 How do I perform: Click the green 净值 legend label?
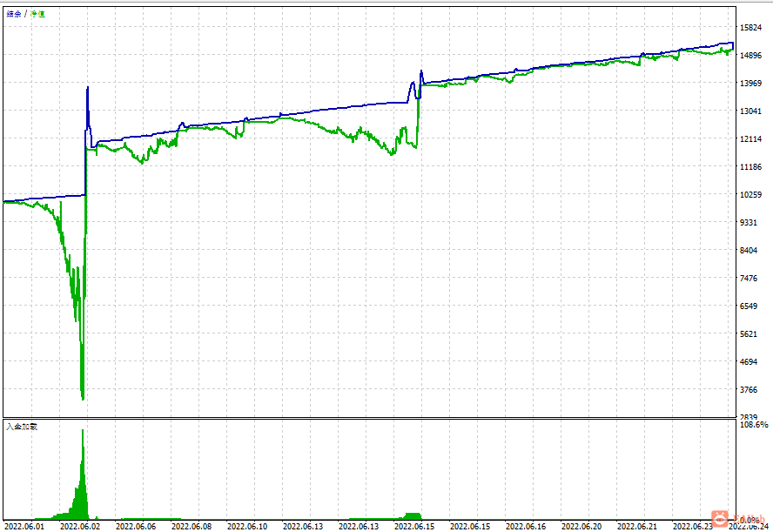[x=37, y=14]
